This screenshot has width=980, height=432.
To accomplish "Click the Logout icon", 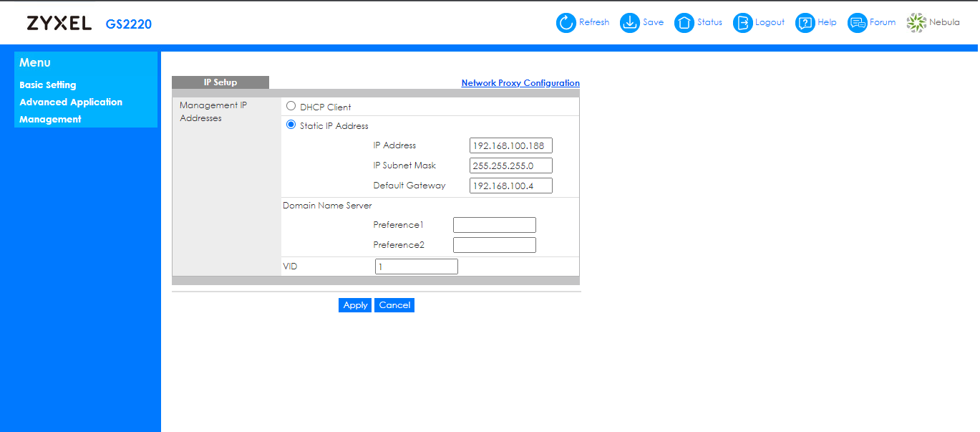I will click(x=743, y=23).
